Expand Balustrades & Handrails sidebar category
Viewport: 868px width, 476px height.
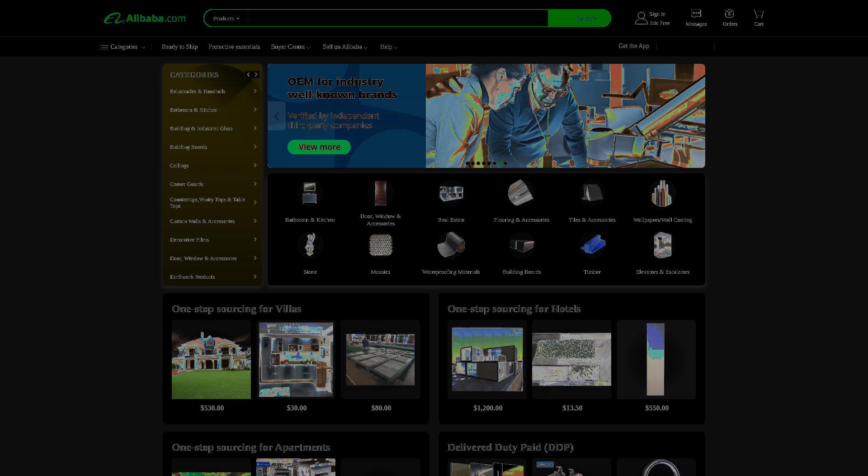(x=255, y=91)
